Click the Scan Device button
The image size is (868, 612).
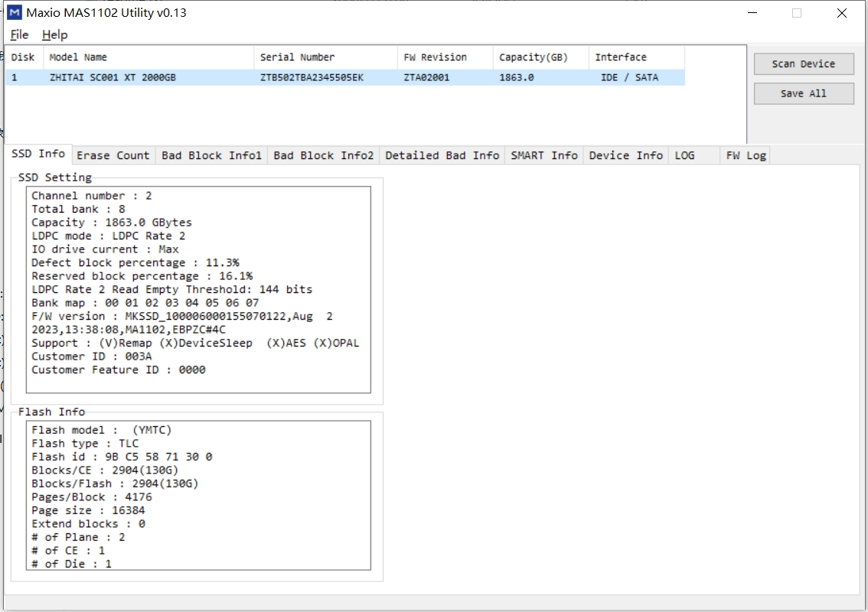coord(803,63)
